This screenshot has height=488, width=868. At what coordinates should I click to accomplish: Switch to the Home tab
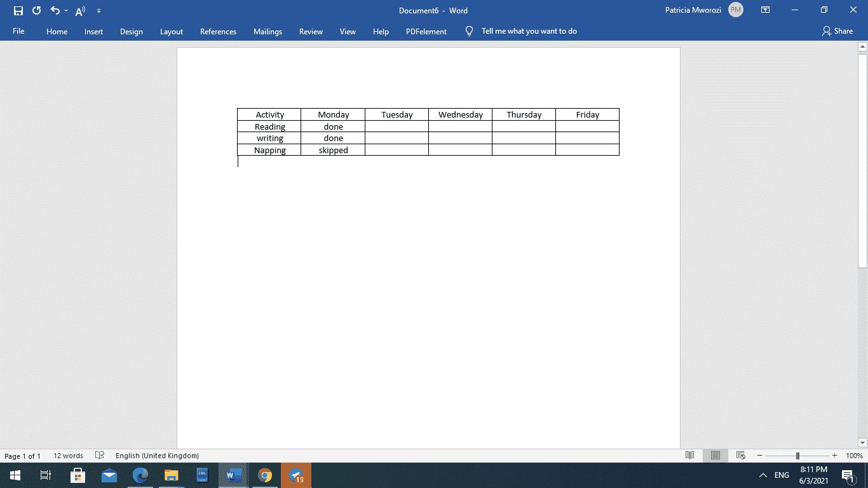click(x=57, y=31)
